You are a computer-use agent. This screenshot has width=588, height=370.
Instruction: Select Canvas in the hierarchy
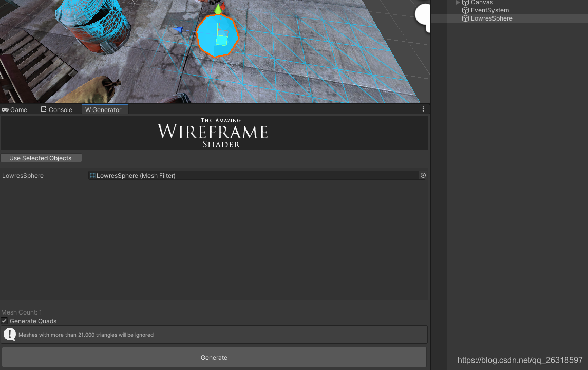click(482, 2)
